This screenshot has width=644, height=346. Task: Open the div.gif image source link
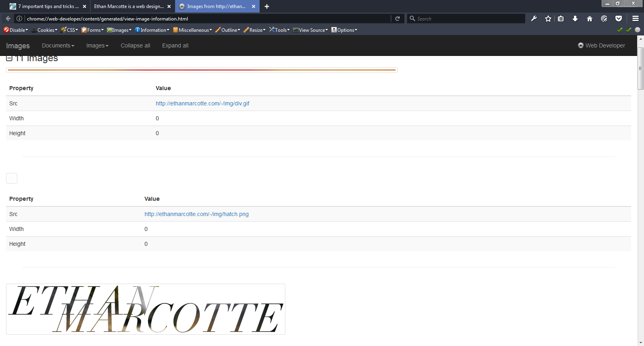click(x=202, y=103)
